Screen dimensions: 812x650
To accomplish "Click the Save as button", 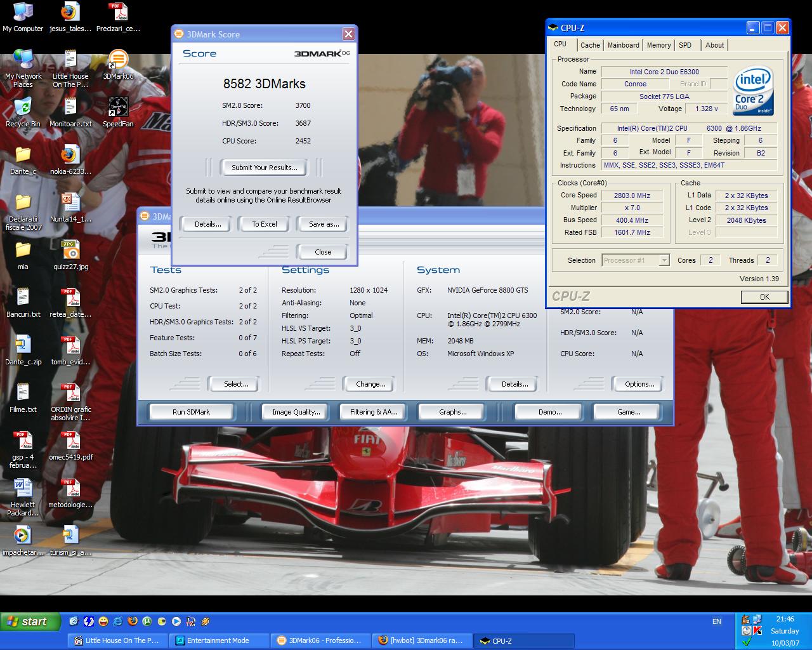I will tap(323, 224).
